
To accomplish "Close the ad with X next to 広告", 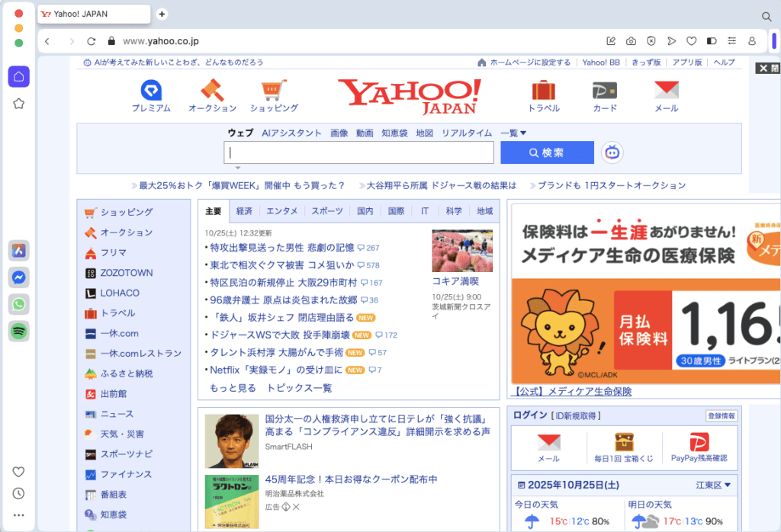I will [x=296, y=507].
